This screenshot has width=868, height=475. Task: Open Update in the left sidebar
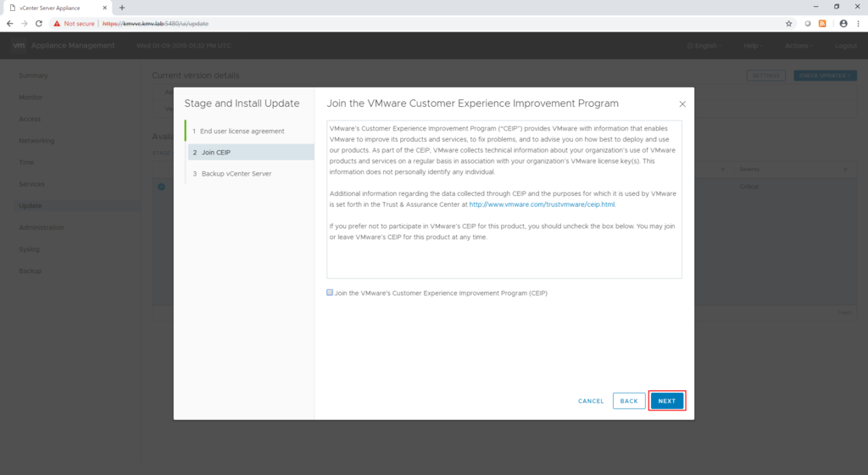tap(76, 205)
